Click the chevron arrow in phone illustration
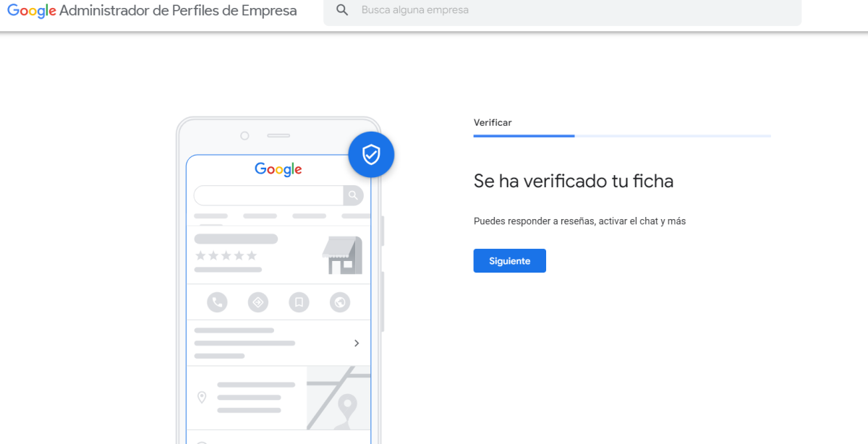 pos(357,343)
